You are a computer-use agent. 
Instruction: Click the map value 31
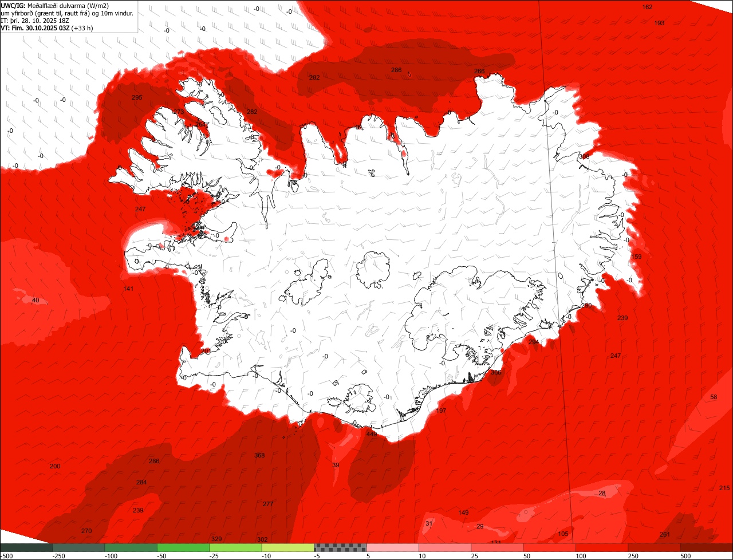[429, 523]
